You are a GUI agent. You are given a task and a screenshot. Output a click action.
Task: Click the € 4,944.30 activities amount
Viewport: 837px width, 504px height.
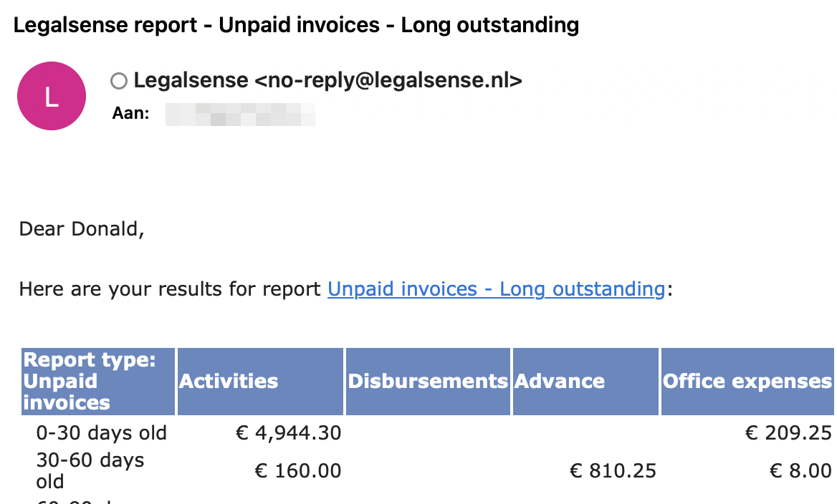289,433
